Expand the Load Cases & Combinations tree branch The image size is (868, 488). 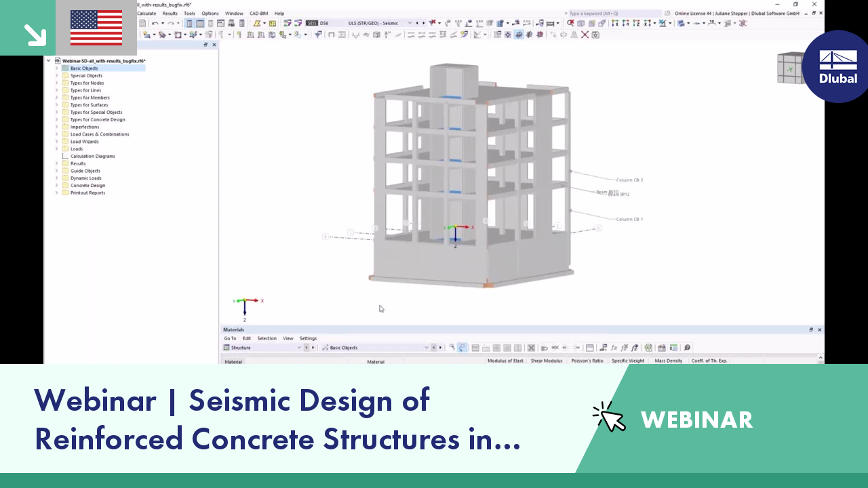pyautogui.click(x=56, y=134)
